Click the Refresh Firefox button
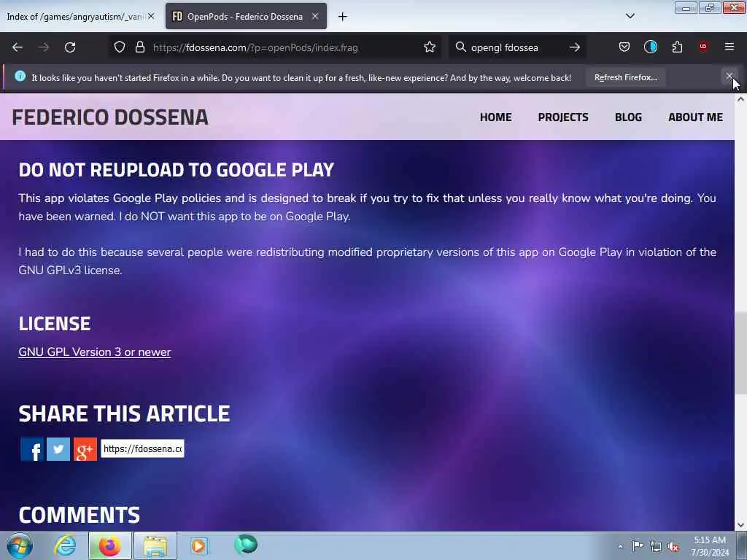The image size is (747, 560). tap(625, 77)
